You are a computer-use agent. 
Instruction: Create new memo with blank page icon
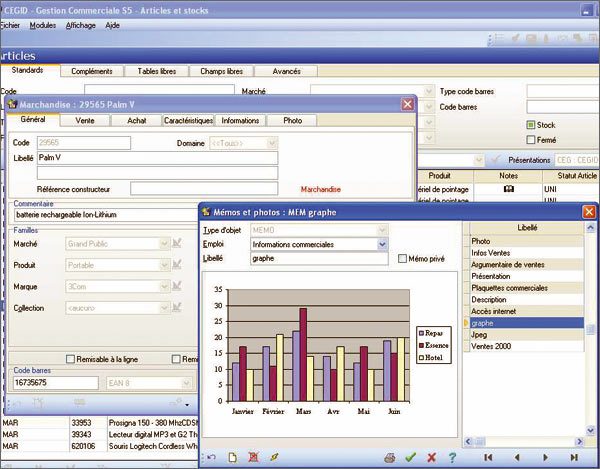click(229, 457)
